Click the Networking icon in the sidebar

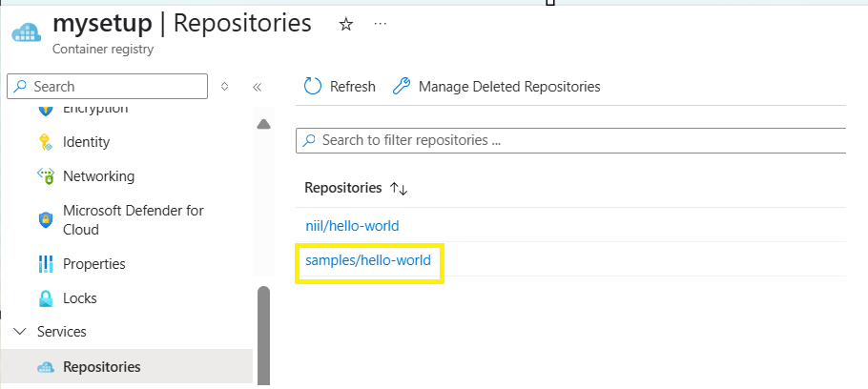point(46,176)
